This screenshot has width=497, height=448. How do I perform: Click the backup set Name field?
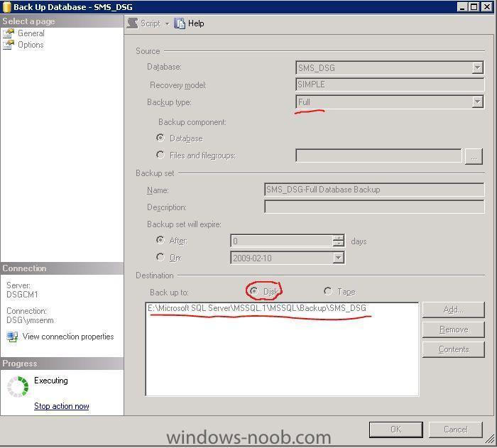(374, 190)
